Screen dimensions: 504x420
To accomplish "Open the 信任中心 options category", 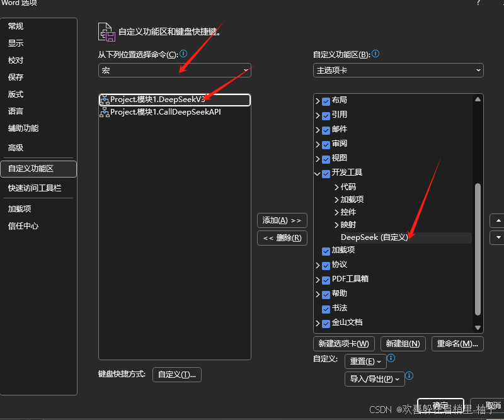I will (x=23, y=226).
